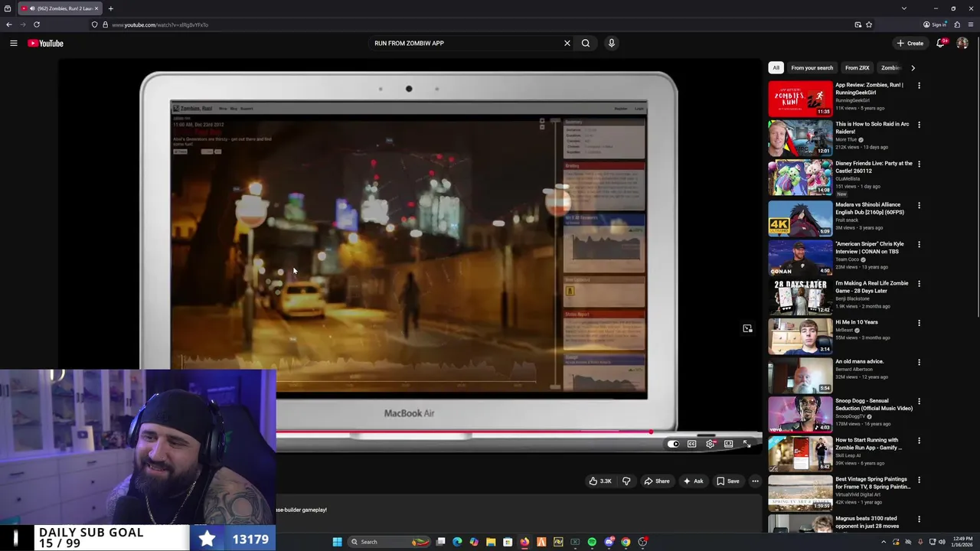The image size is (980, 551).
Task: Toggle autoplay switch in player controls
Action: click(673, 444)
